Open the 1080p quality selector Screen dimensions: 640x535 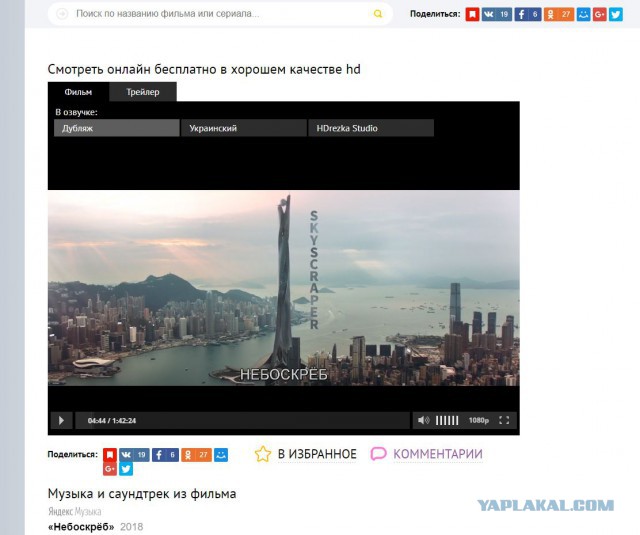479,420
